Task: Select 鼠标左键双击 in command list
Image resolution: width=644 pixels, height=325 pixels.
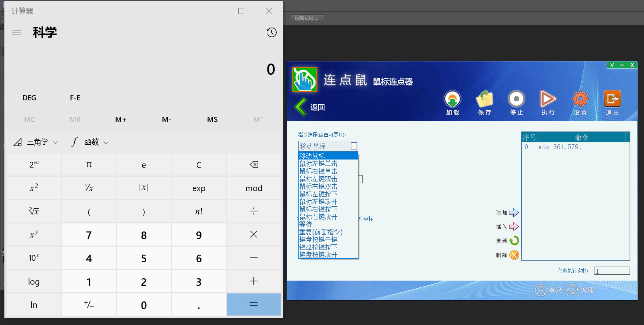Action: 328,179
